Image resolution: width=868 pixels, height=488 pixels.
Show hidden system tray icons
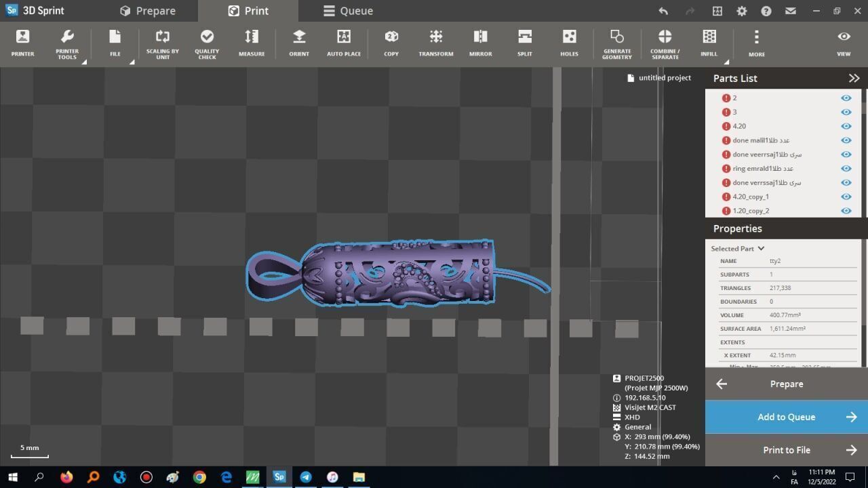(776, 477)
